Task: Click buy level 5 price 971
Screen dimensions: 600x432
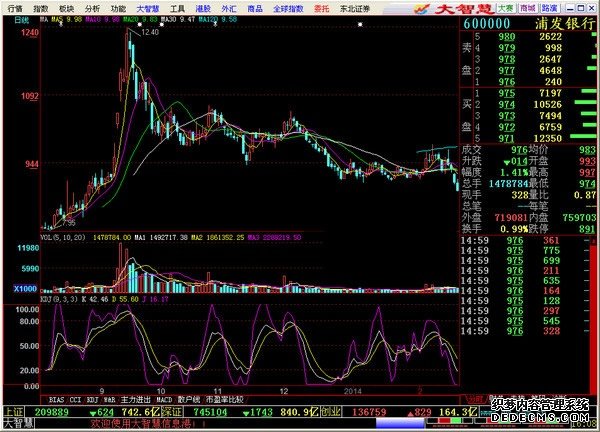Action: (507, 139)
